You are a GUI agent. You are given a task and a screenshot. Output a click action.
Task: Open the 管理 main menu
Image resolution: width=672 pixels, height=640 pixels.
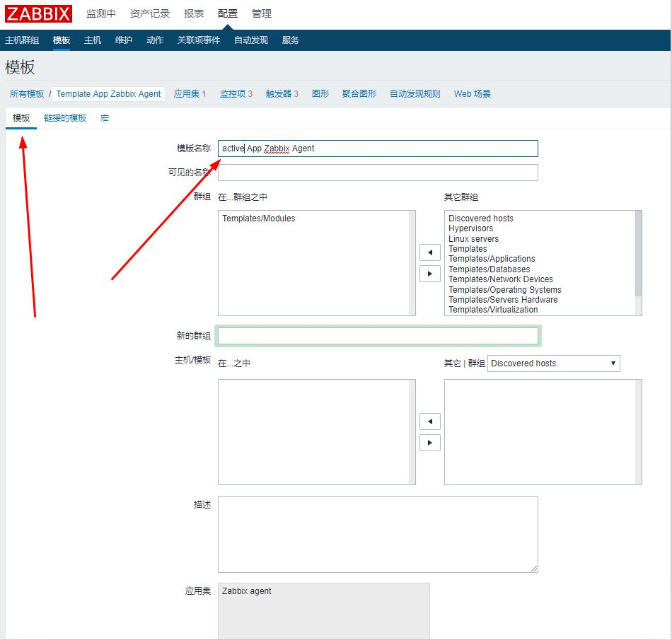(262, 13)
